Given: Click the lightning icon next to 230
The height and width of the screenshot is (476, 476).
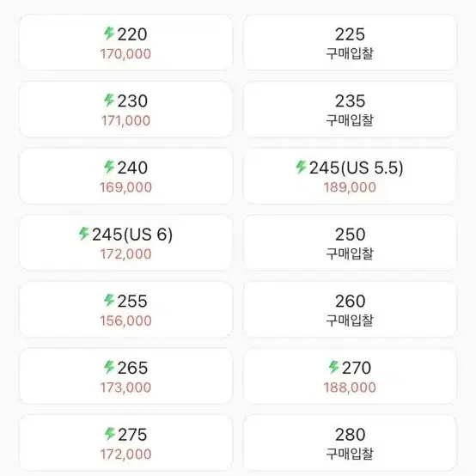Looking at the screenshot, I should pyautogui.click(x=108, y=101).
